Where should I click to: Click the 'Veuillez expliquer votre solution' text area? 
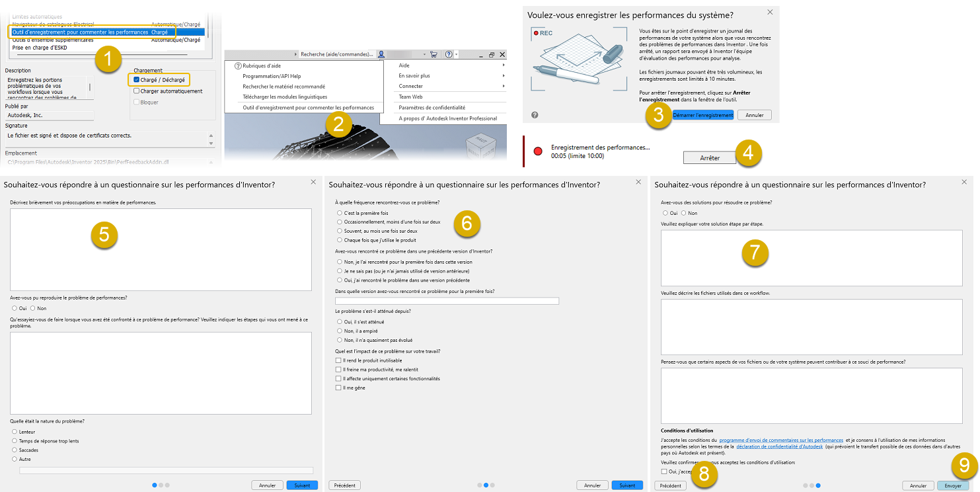point(811,258)
